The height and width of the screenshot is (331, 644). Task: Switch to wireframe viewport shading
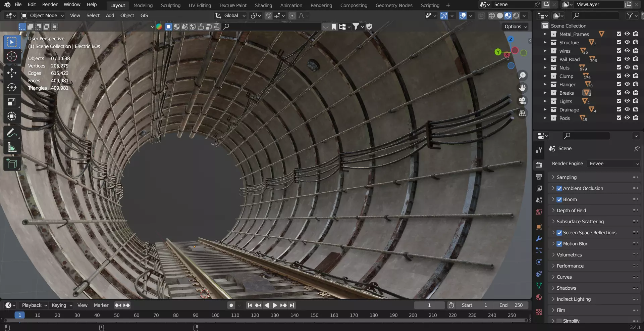tap(492, 16)
